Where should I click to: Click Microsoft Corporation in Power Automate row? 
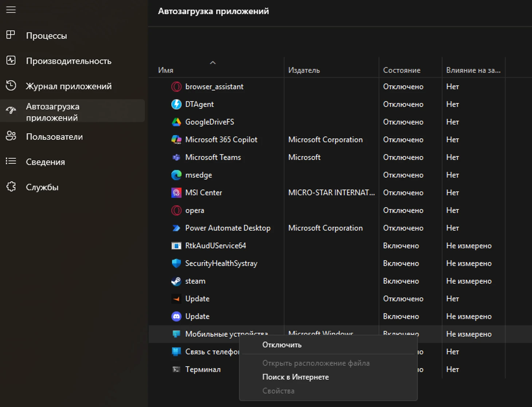(x=325, y=228)
